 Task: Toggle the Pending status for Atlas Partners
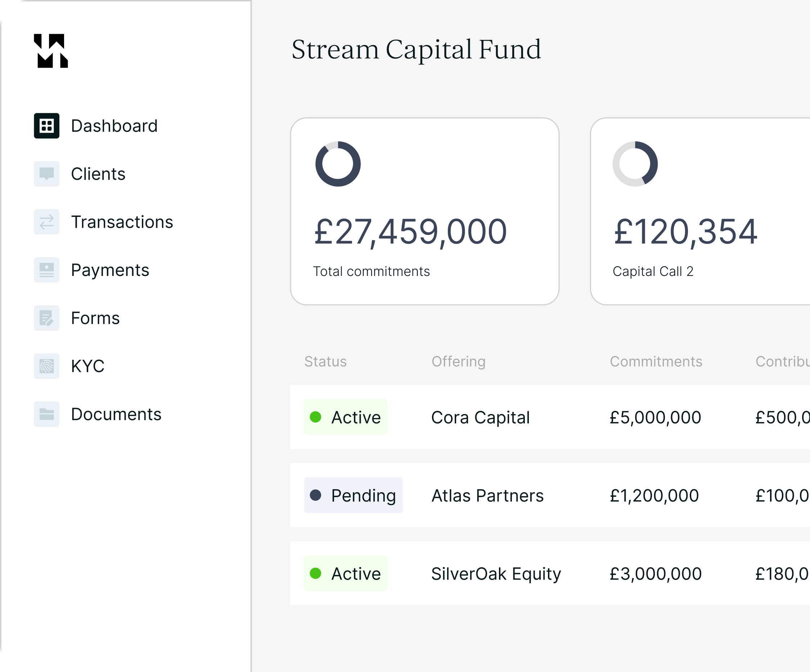click(x=353, y=495)
